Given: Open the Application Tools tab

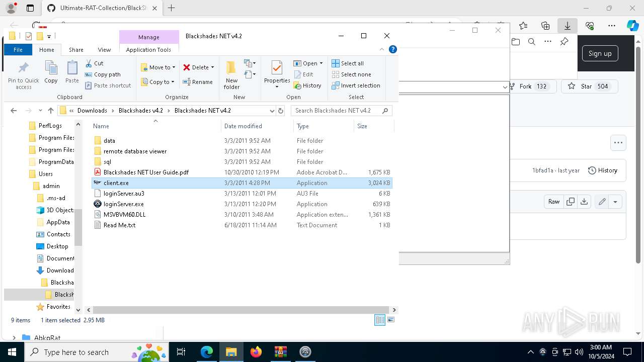Looking at the screenshot, I should tap(148, 50).
